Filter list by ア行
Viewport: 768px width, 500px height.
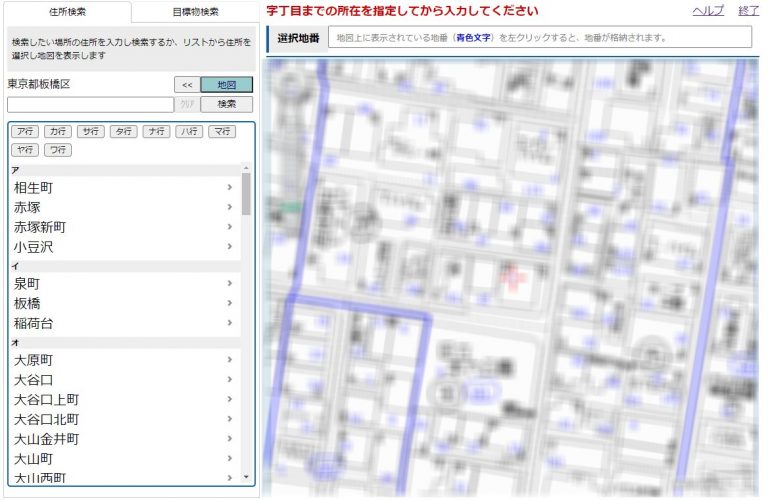tap(25, 131)
